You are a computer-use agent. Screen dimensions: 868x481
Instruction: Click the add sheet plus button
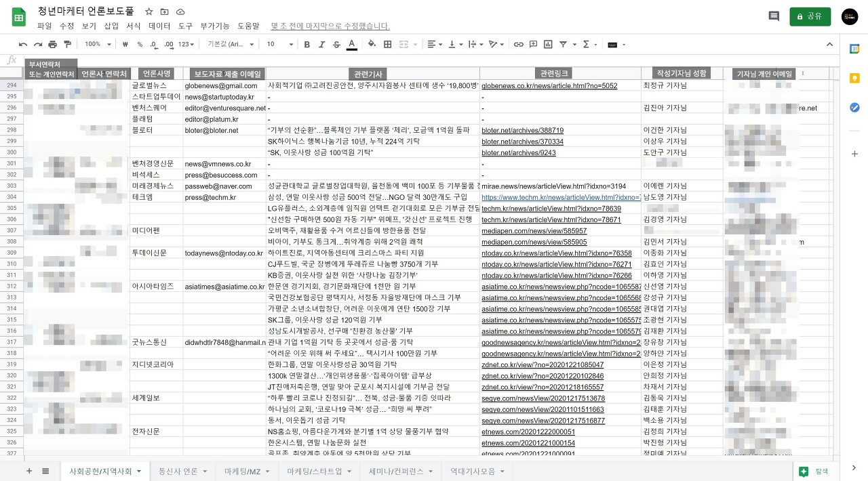pos(28,471)
